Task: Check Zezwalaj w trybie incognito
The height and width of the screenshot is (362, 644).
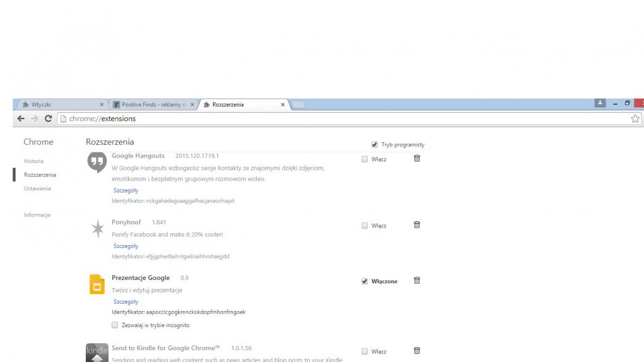Action: (x=115, y=325)
